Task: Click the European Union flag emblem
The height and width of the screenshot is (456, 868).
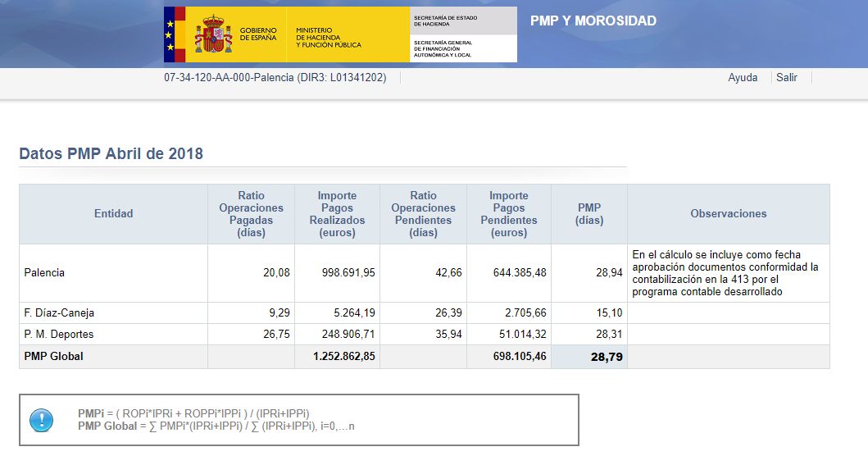Action: pos(170,34)
